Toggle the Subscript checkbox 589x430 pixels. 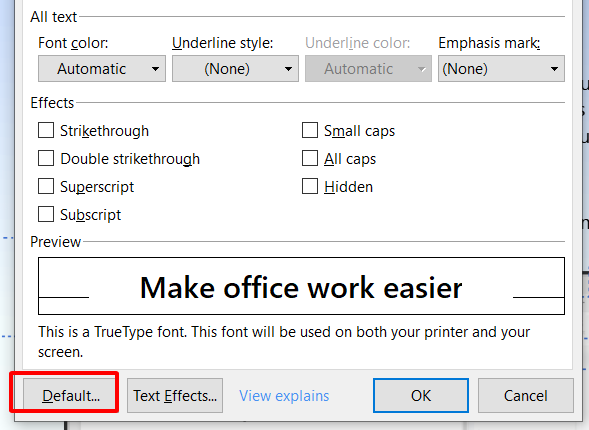tap(46, 214)
